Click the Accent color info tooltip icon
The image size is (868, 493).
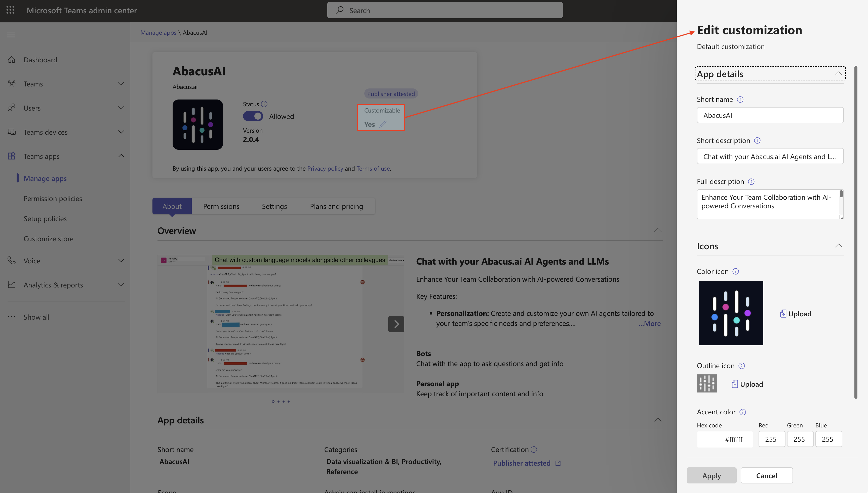pos(743,412)
